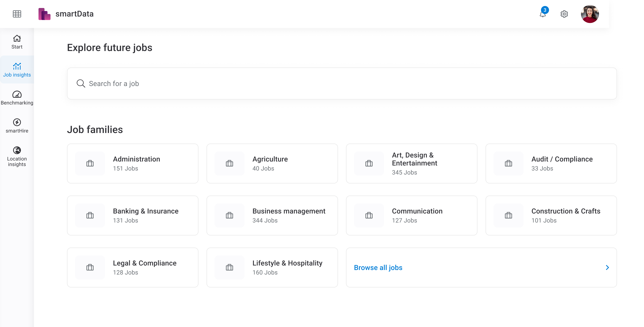Click the Administration briefcase icon
Image resolution: width=644 pixels, height=327 pixels.
pyautogui.click(x=90, y=163)
